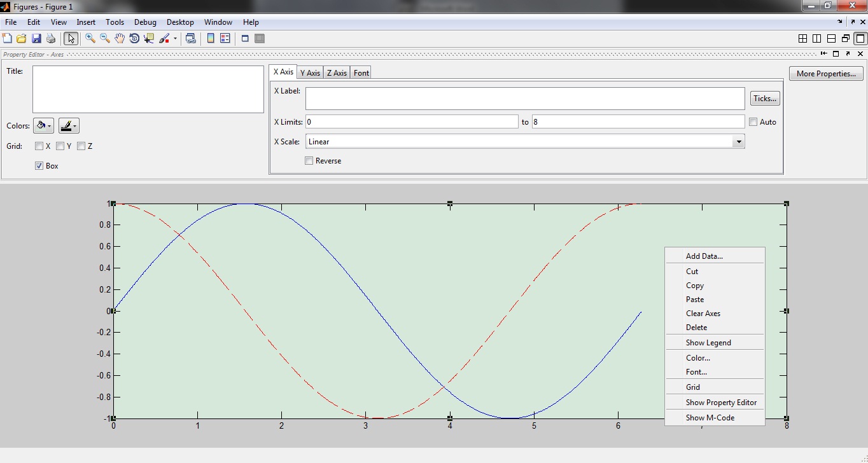Select Show Legend from the context menu
Viewport: 868px width, 463px height.
point(708,342)
